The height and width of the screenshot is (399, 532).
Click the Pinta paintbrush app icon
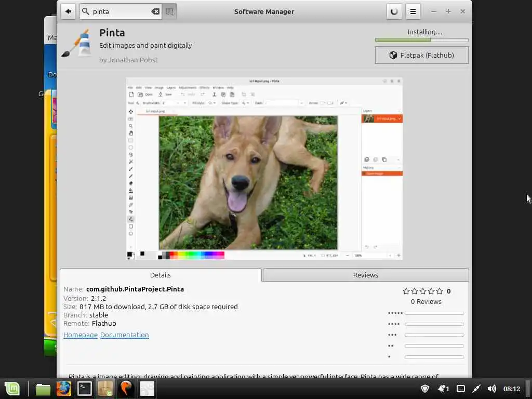(77, 43)
